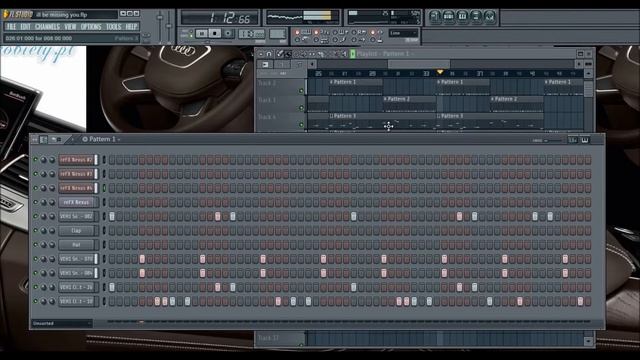Mute the reFX Nexus #3 channel
This screenshot has width=640, height=360.
[36, 174]
